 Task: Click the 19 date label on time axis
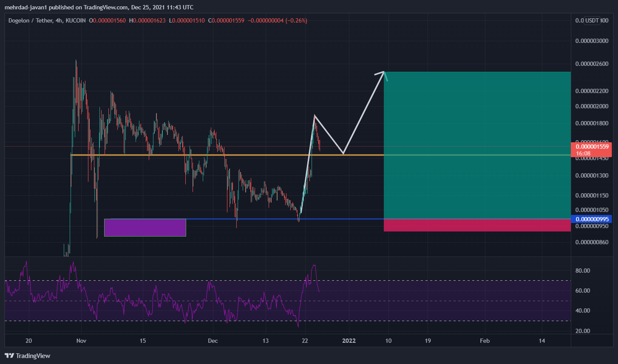pyautogui.click(x=428, y=341)
